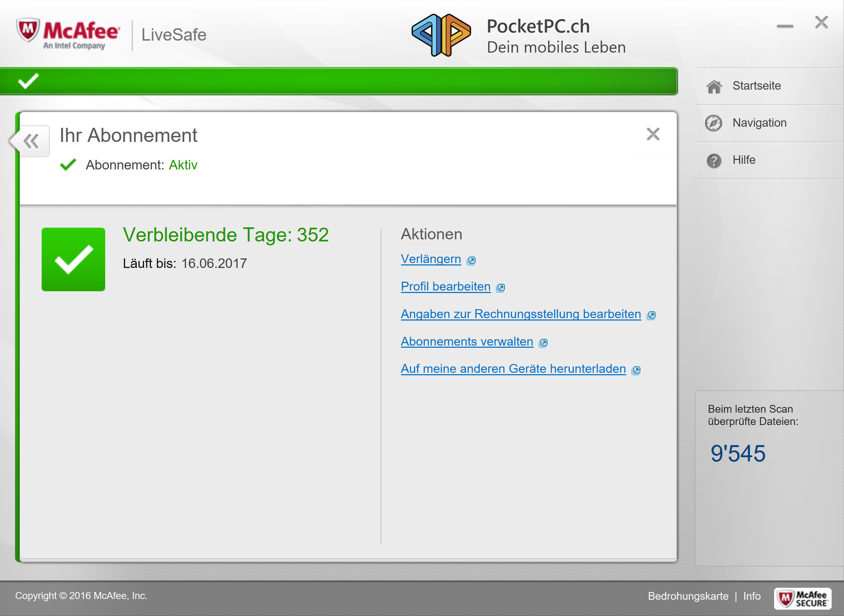Click the home icon beside Startseite
Screen dimensions: 844x616
pyautogui.click(x=714, y=86)
